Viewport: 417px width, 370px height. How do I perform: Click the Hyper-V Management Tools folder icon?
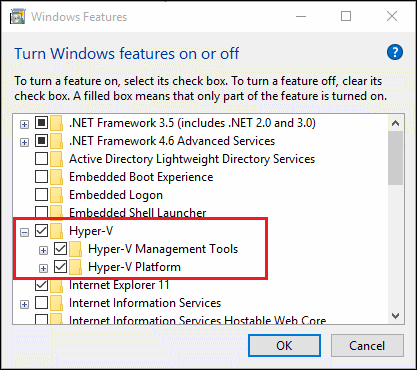tap(76, 249)
